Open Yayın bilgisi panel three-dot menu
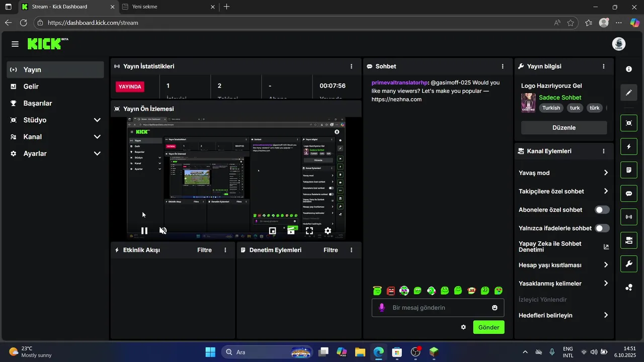This screenshot has width=644, height=362. (x=604, y=66)
